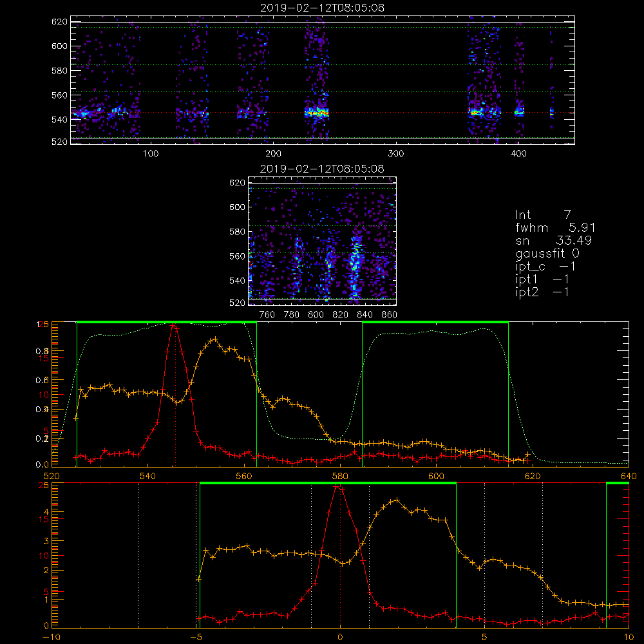Click y-axis label 580 of top spectrogram
The width and height of the screenshot is (644, 644).
click(59, 71)
